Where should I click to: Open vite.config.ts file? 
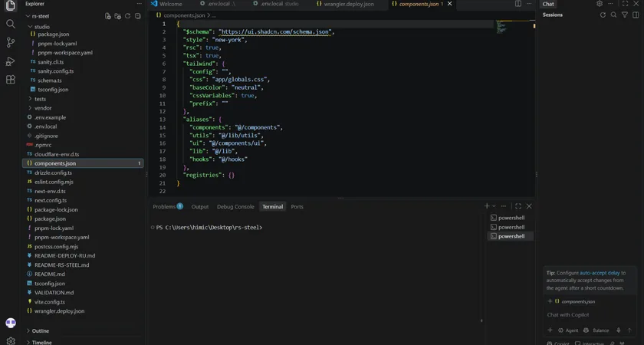click(x=49, y=302)
